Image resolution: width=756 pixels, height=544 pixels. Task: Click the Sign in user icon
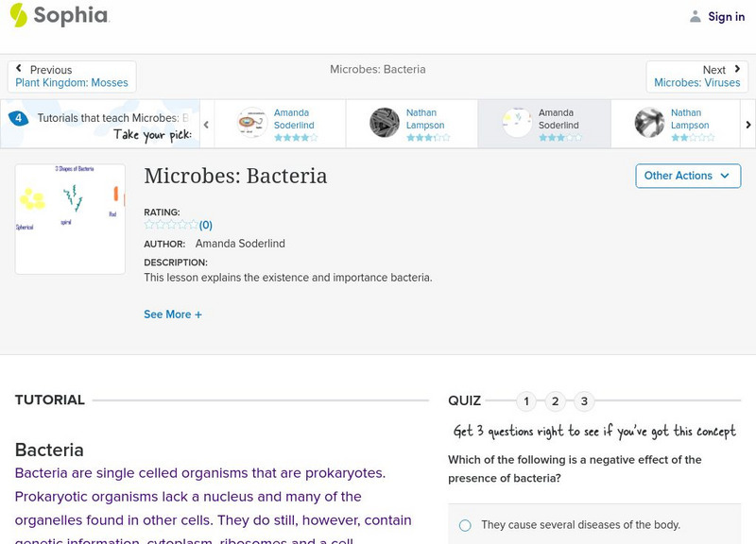click(696, 17)
